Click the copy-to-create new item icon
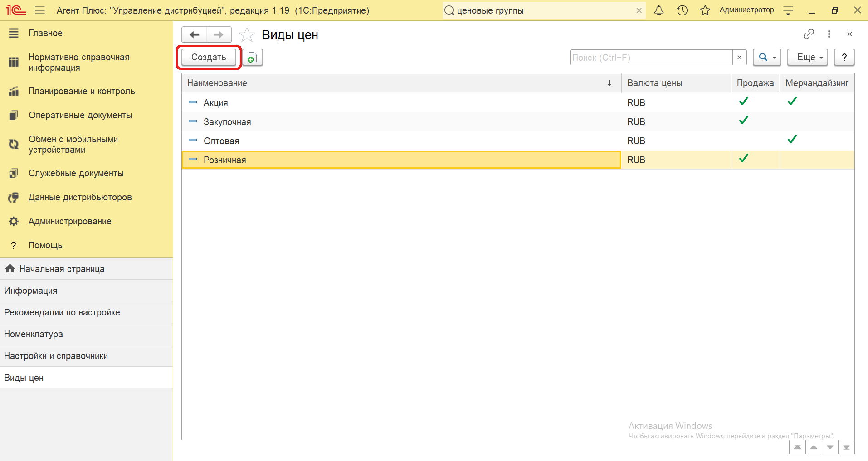Image resolution: width=868 pixels, height=461 pixels. 252,58
